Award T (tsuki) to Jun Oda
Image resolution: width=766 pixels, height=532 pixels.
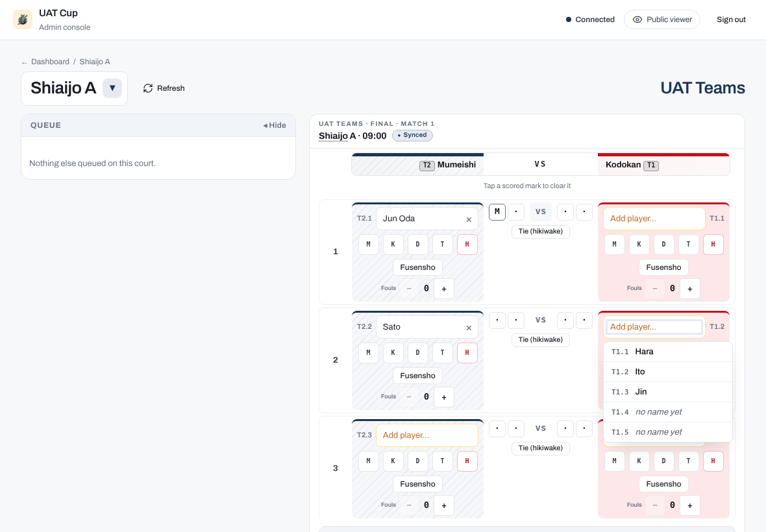pyautogui.click(x=442, y=244)
